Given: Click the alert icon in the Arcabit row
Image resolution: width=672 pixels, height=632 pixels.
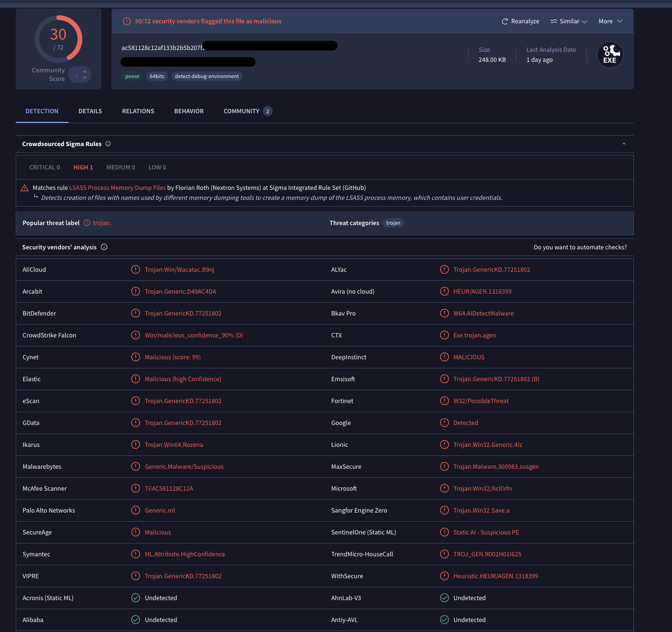Looking at the screenshot, I should [x=136, y=291].
